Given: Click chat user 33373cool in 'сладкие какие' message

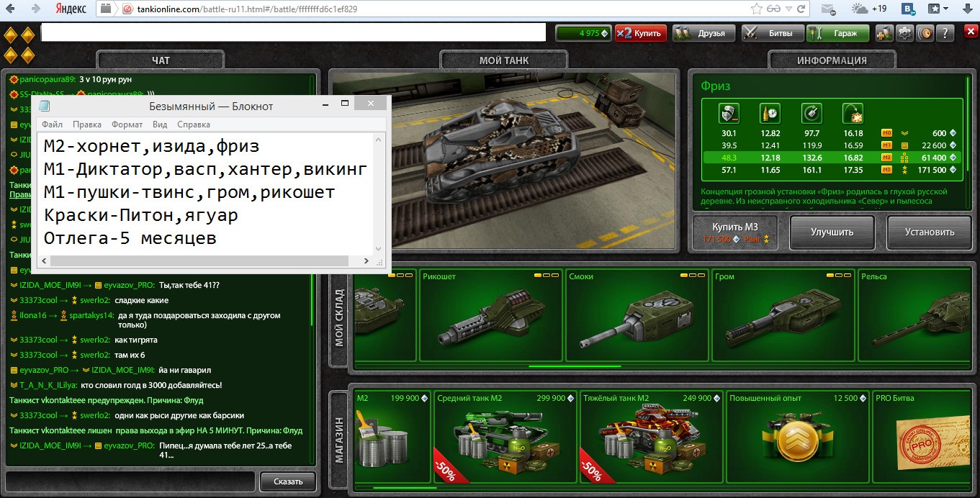Looking at the screenshot, I should coord(38,300).
